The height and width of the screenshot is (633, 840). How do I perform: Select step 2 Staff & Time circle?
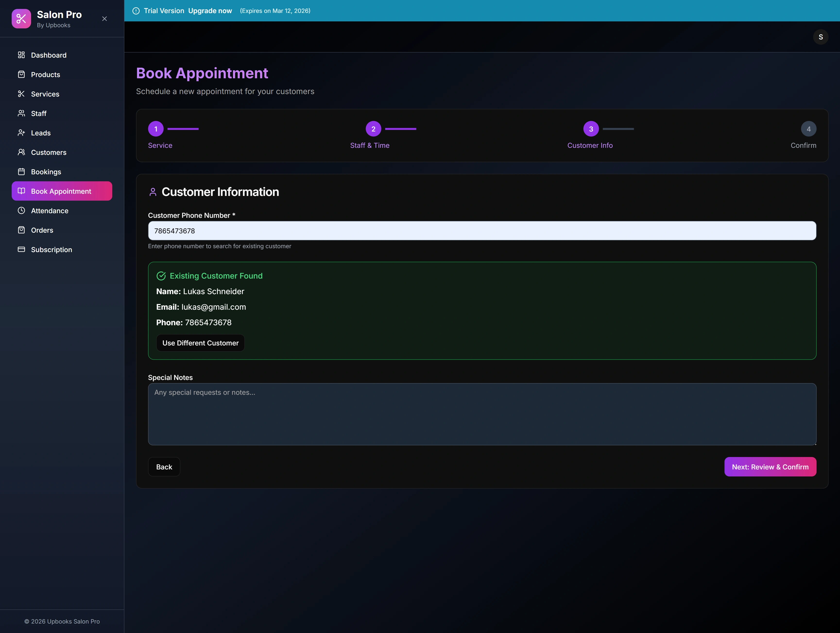373,129
